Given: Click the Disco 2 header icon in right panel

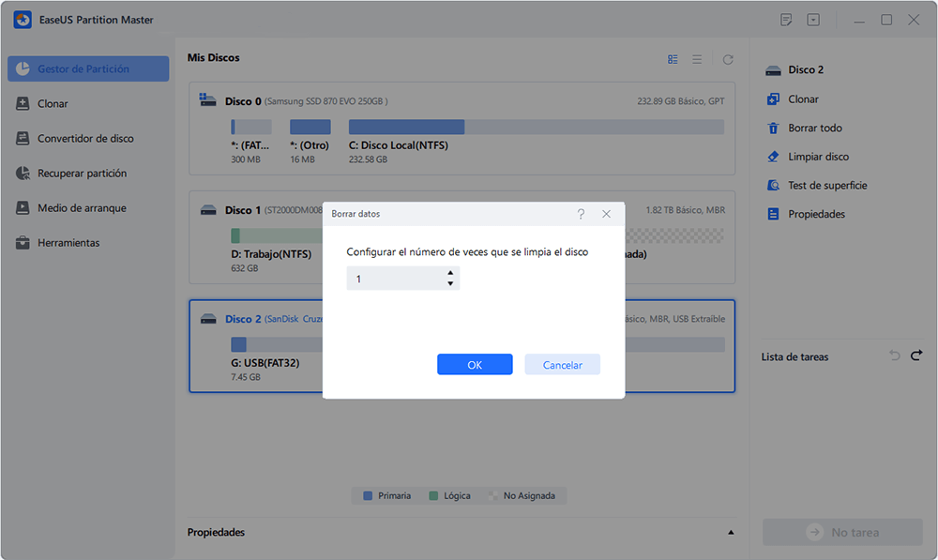Looking at the screenshot, I should coord(774,70).
